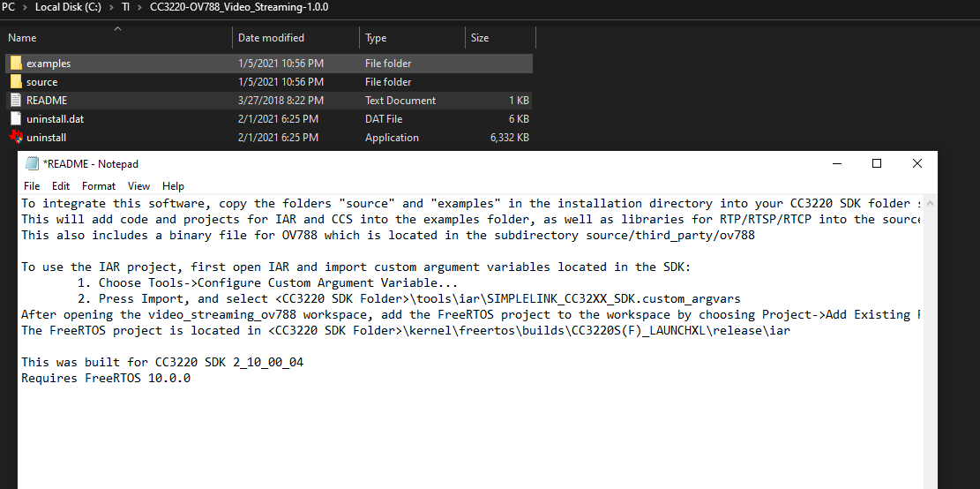Select the 'source' file name
Image resolution: width=980 pixels, height=489 pixels.
tap(41, 82)
